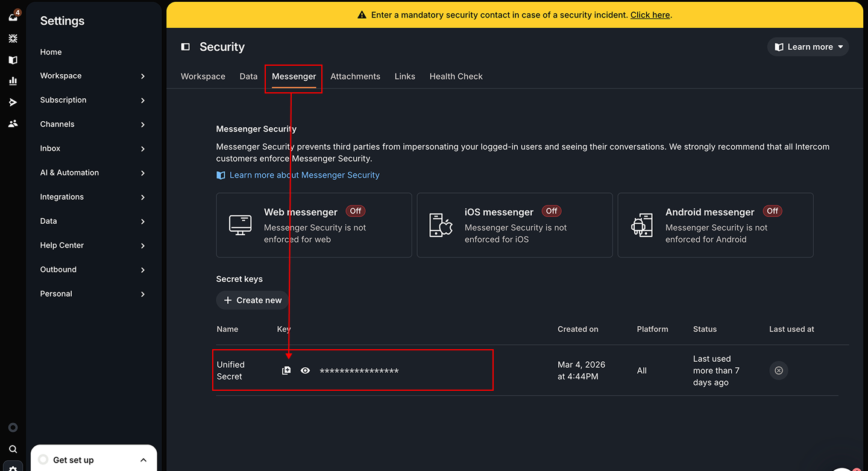Click the iOS messenger phone icon
The image size is (868, 471).
pos(441,225)
